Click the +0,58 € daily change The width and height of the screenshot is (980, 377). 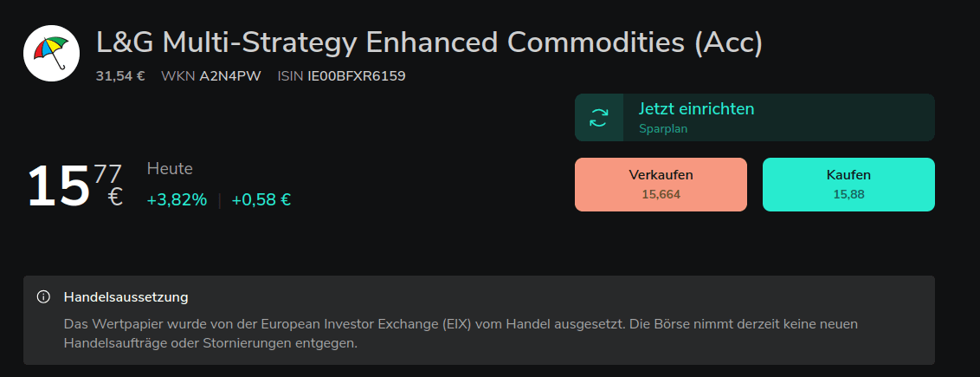[261, 200]
